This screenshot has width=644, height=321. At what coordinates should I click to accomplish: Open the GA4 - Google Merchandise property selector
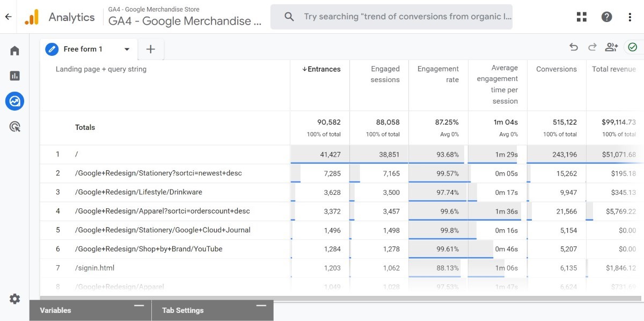tap(185, 17)
